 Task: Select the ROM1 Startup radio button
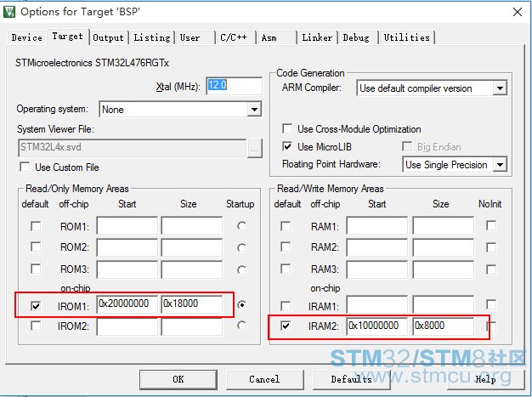241,226
